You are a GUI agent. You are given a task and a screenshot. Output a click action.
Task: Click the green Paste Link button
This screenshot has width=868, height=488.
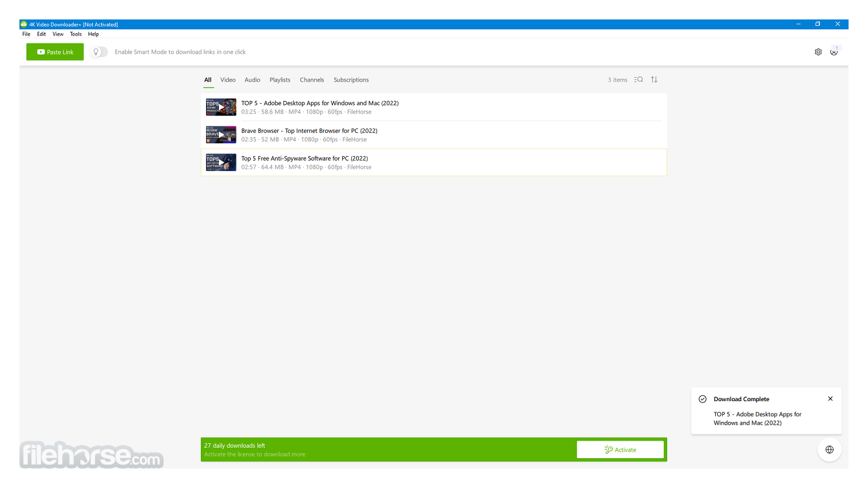pyautogui.click(x=55, y=52)
